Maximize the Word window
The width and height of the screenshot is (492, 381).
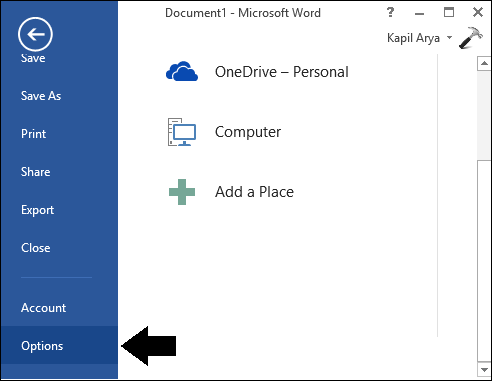click(x=449, y=12)
